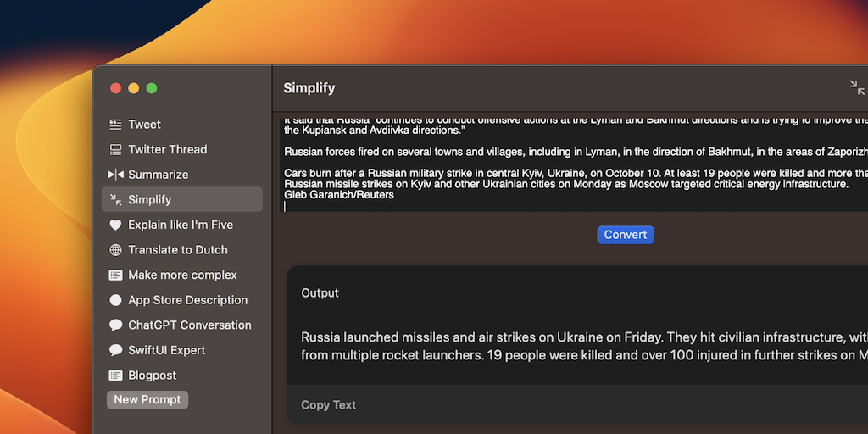Click the output text starting 'Russia launched missiles'
Screen dimensions: 868x434
pyautogui.click(x=584, y=346)
